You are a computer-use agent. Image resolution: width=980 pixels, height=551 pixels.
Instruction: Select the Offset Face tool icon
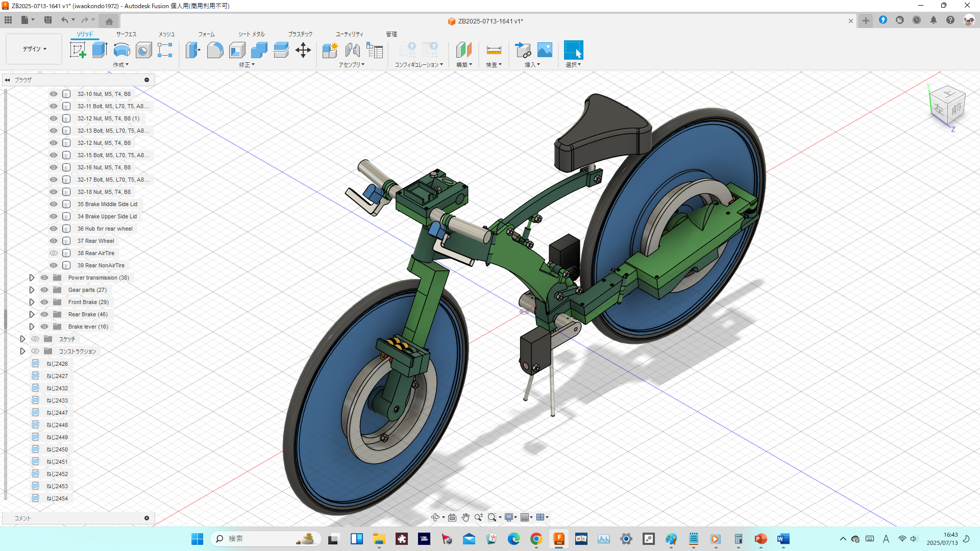[x=281, y=50]
